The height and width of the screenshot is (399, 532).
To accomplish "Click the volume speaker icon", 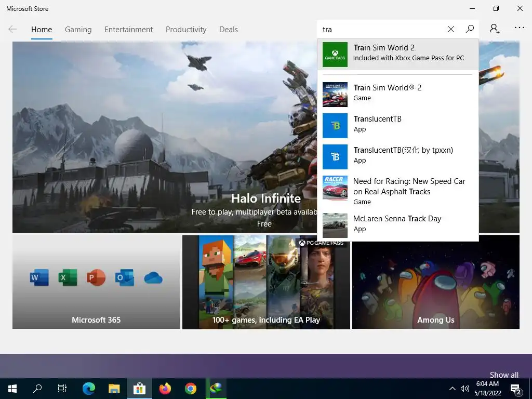I will [x=464, y=389].
